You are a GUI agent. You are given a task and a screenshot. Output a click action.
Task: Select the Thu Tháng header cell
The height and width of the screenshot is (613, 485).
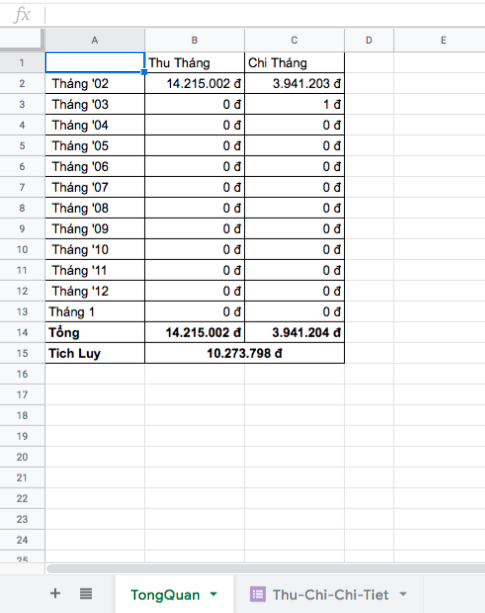point(194,63)
